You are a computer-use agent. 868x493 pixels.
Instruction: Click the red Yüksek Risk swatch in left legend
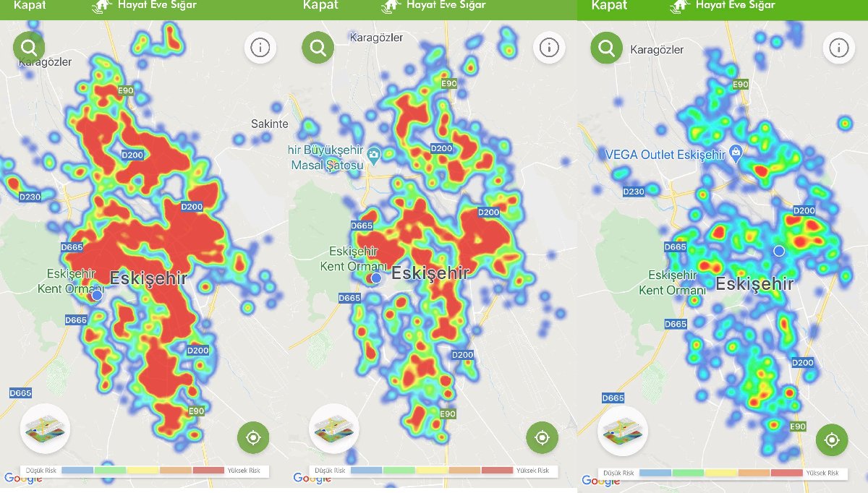208,471
